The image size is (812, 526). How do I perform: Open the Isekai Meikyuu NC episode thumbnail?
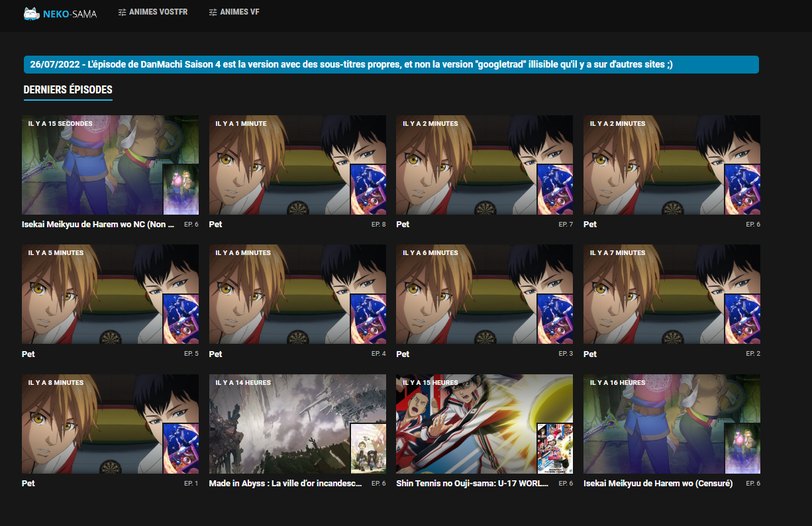pos(110,165)
